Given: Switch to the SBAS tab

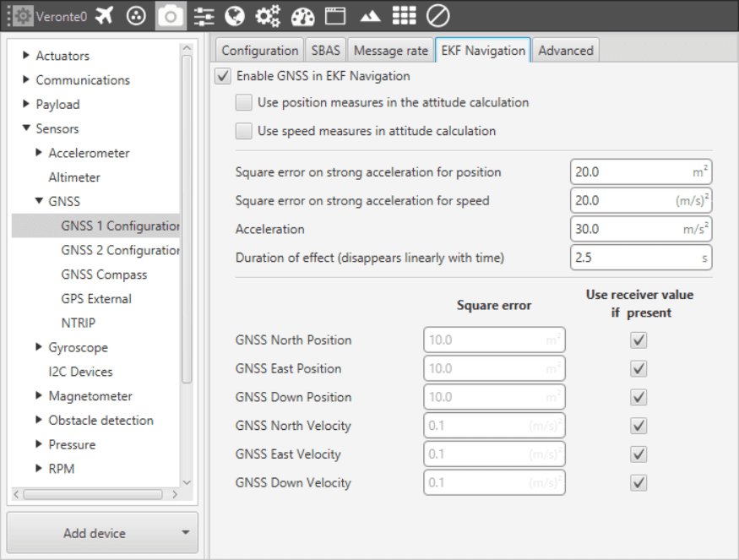Looking at the screenshot, I should click(x=326, y=51).
